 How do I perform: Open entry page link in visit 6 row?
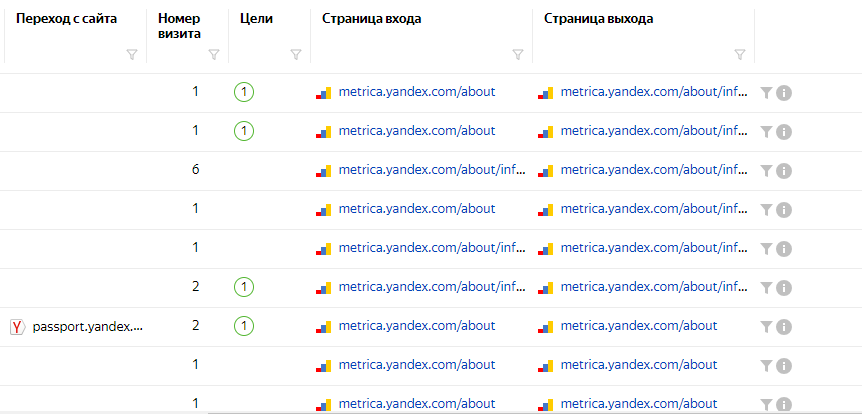(432, 170)
